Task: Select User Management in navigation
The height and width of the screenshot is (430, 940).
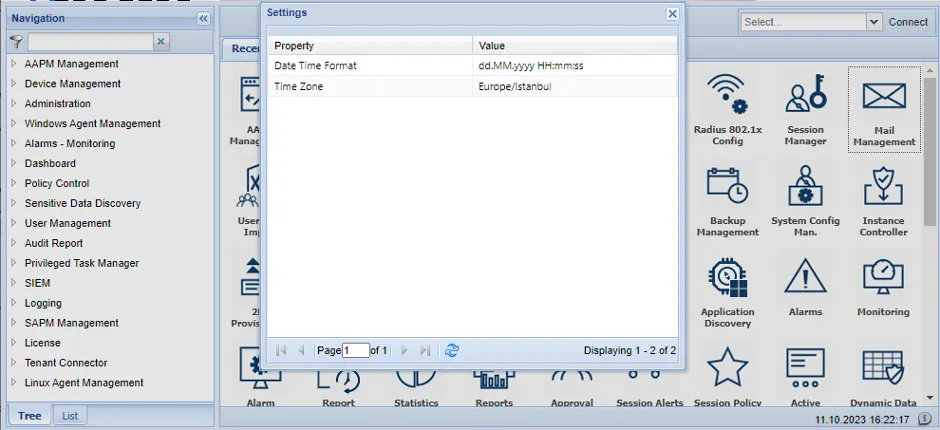Action: (x=68, y=223)
